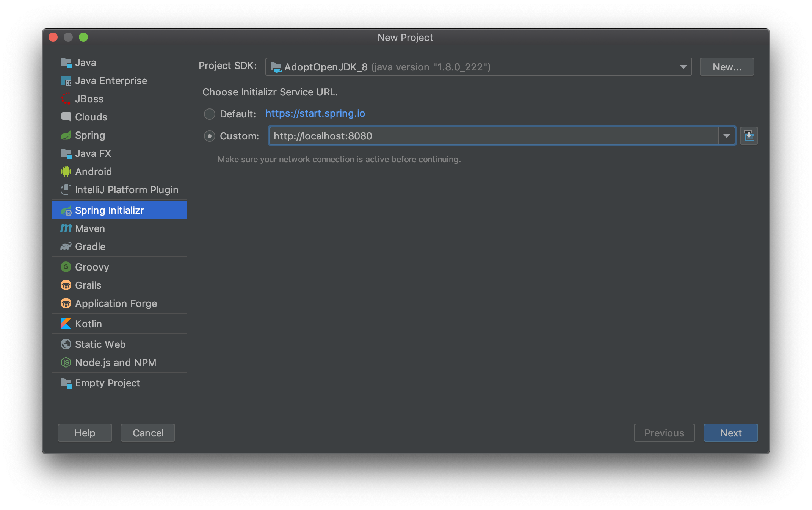Open the Project SDK dropdown arrow

[683, 67]
